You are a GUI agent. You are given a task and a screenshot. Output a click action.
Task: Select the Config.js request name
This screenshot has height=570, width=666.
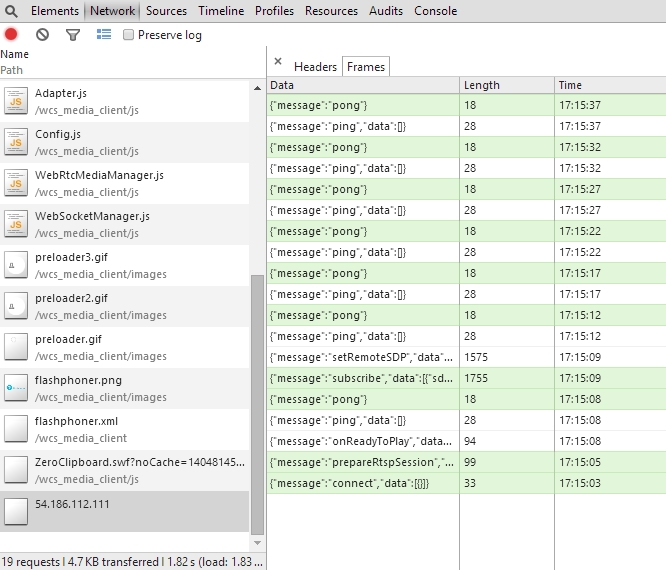pos(58,134)
